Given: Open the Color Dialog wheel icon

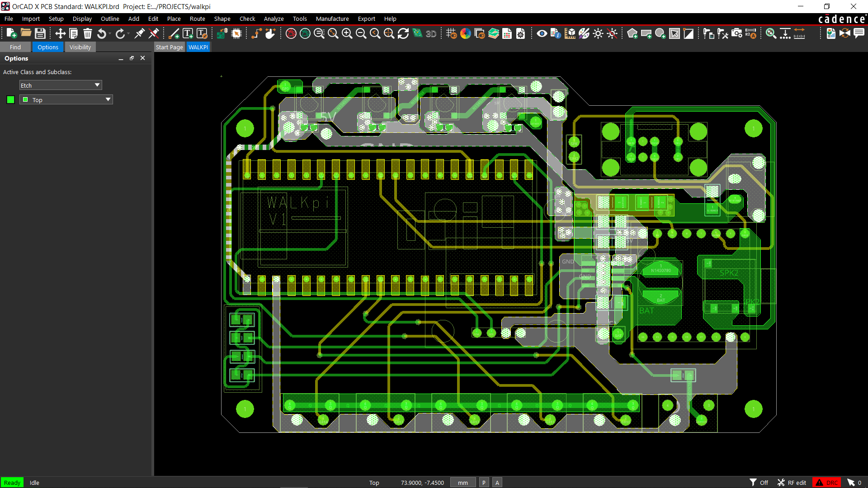Looking at the screenshot, I should coord(466,33).
